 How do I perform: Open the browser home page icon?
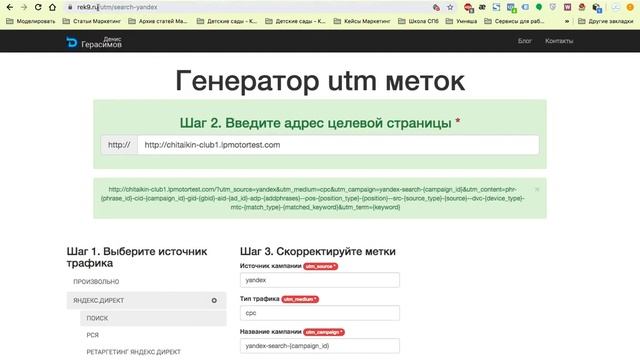[52, 7]
